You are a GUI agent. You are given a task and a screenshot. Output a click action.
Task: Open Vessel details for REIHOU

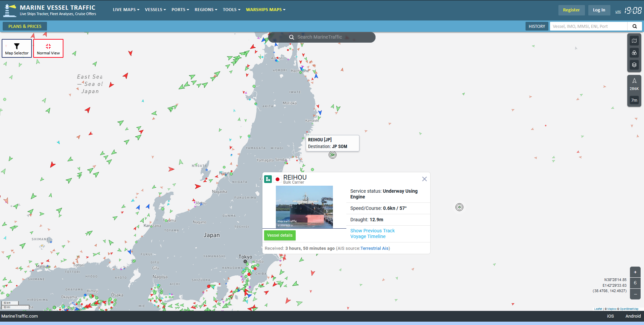point(280,235)
